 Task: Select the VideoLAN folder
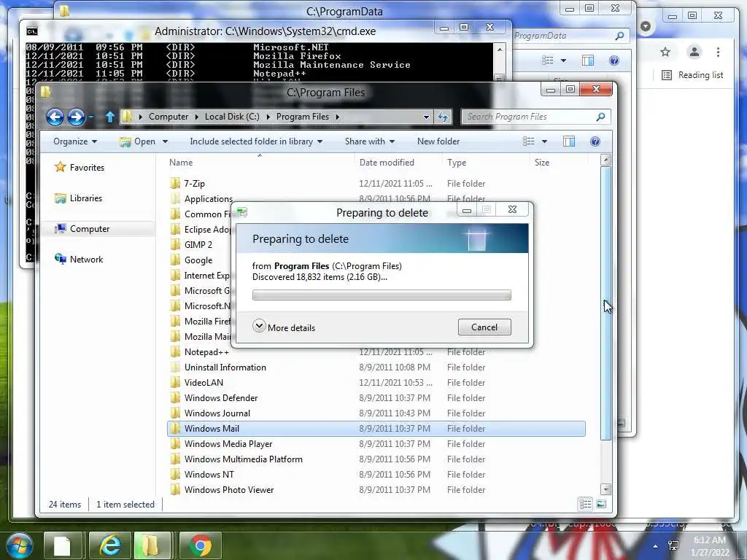click(376, 382)
